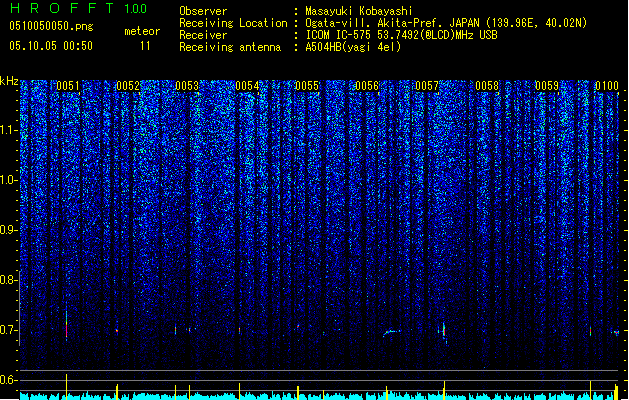Click the Observer label
Viewport: 629px width, 400px height.
203,11
